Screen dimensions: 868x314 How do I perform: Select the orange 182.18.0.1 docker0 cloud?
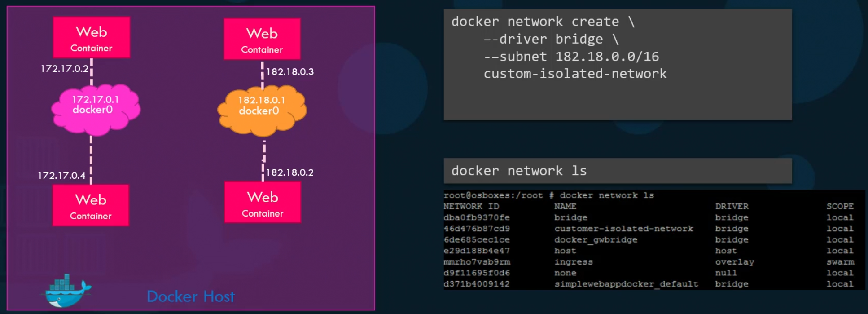262,111
